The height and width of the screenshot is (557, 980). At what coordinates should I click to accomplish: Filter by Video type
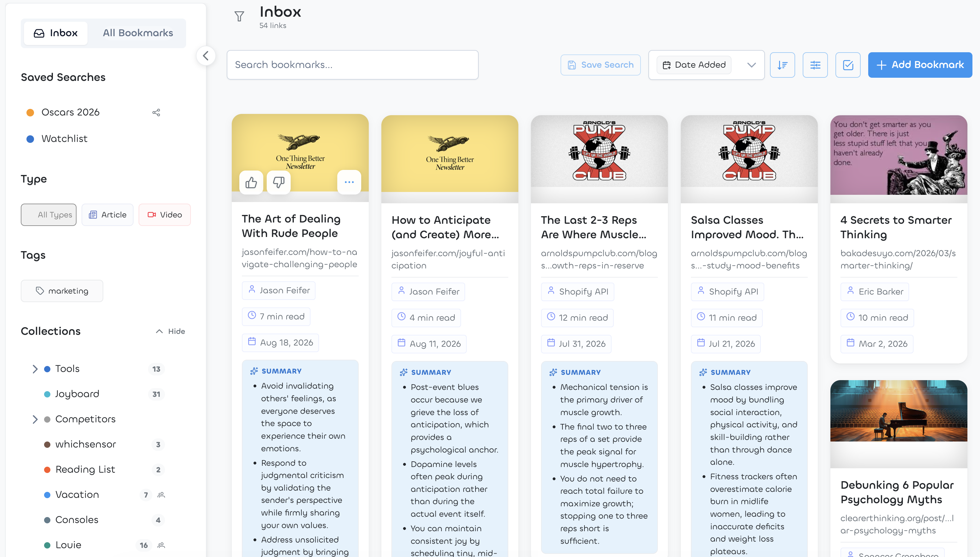coord(165,215)
